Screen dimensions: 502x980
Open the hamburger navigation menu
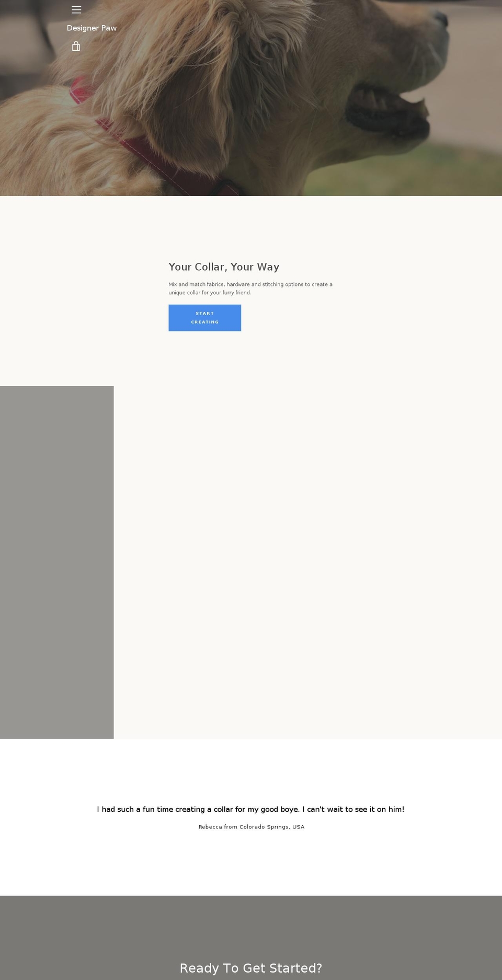tap(76, 10)
